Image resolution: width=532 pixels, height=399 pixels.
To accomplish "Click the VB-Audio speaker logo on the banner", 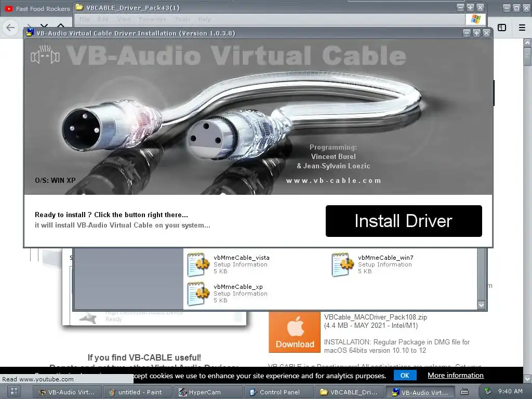I will point(45,54).
